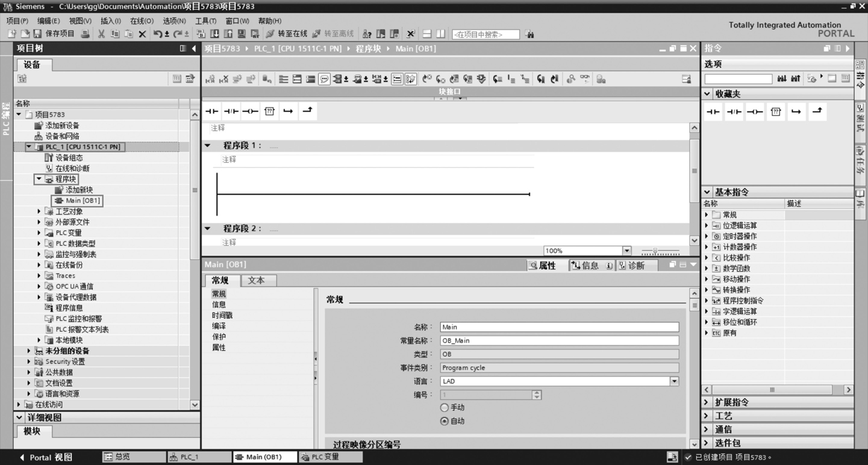Select the 自动 automatic radio button
Screen dimensions: 868x465
point(445,421)
